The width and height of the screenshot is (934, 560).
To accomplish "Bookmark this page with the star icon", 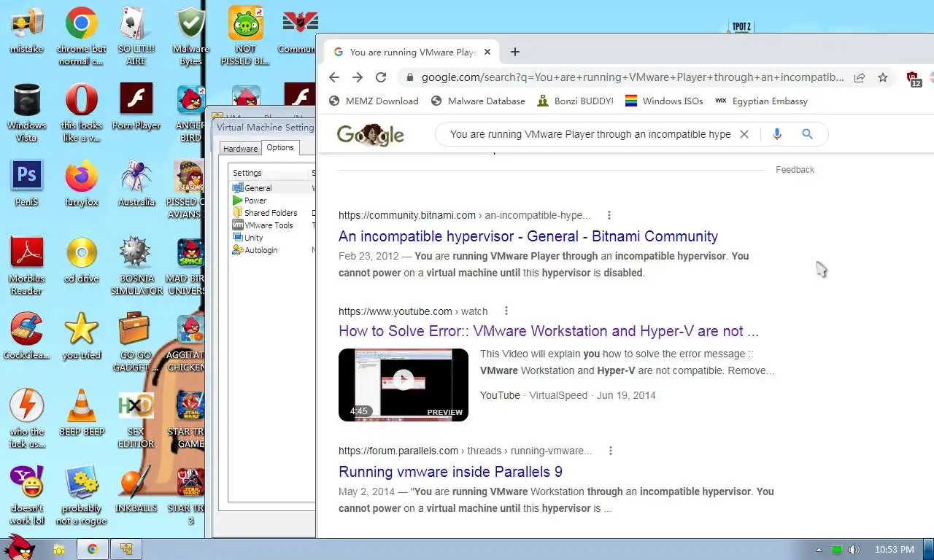I will (x=883, y=77).
